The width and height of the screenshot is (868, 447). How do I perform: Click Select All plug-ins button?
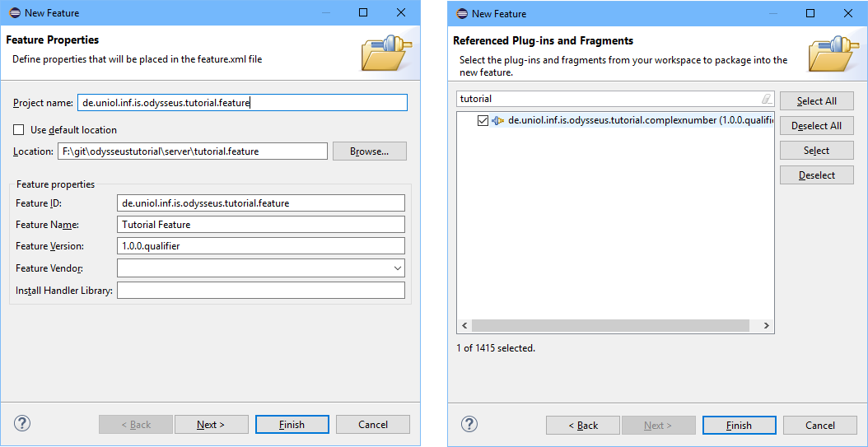coord(816,101)
